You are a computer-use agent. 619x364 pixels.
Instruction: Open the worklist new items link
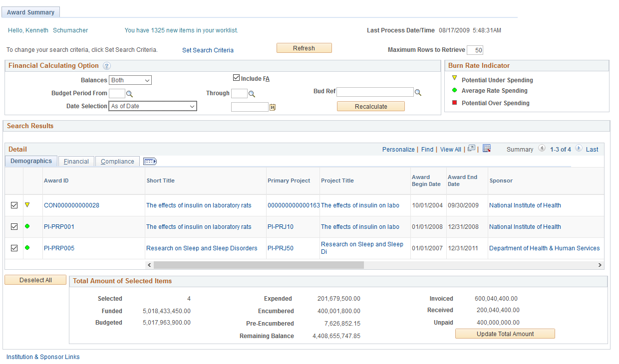[181, 30]
